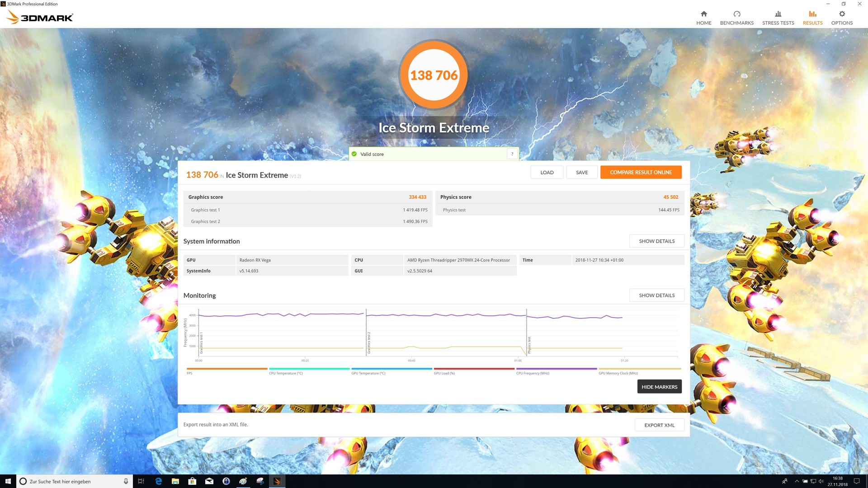Click Compare Result Online
Viewport: 868px width, 488px height.
coord(641,172)
